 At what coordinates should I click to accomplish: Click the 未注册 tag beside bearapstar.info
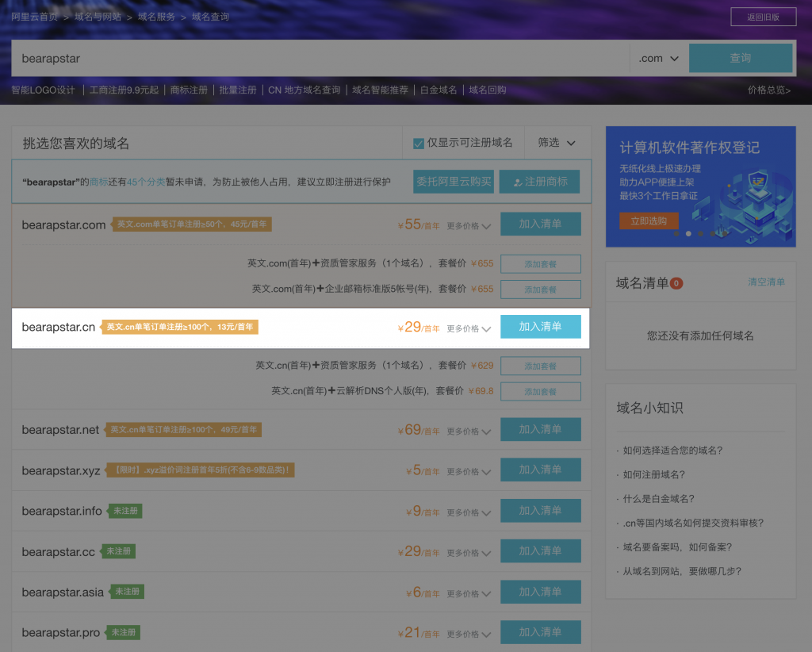point(125,511)
